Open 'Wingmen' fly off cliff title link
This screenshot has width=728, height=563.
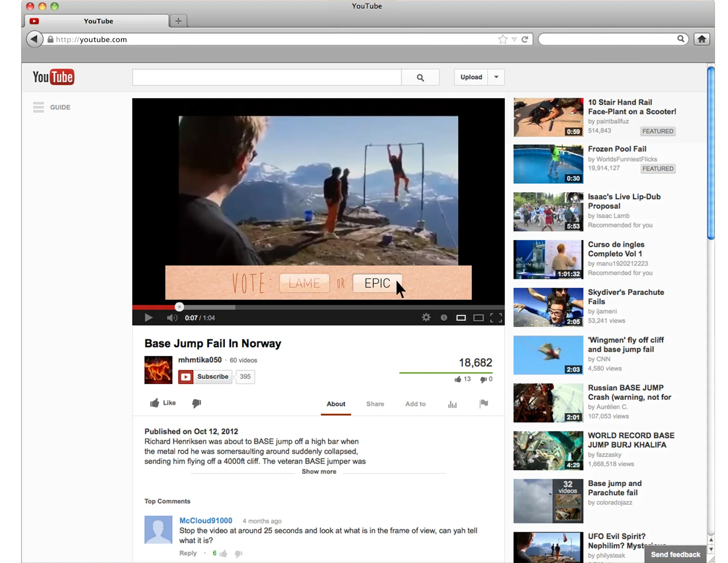pyautogui.click(x=626, y=344)
